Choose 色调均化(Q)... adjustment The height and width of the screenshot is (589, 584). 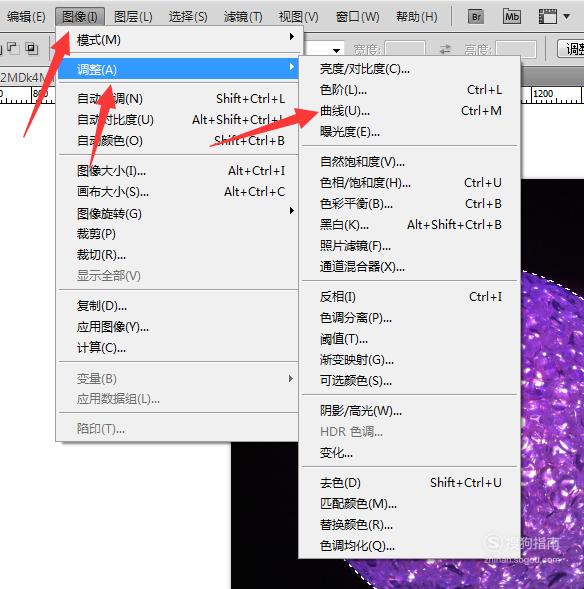click(410, 546)
